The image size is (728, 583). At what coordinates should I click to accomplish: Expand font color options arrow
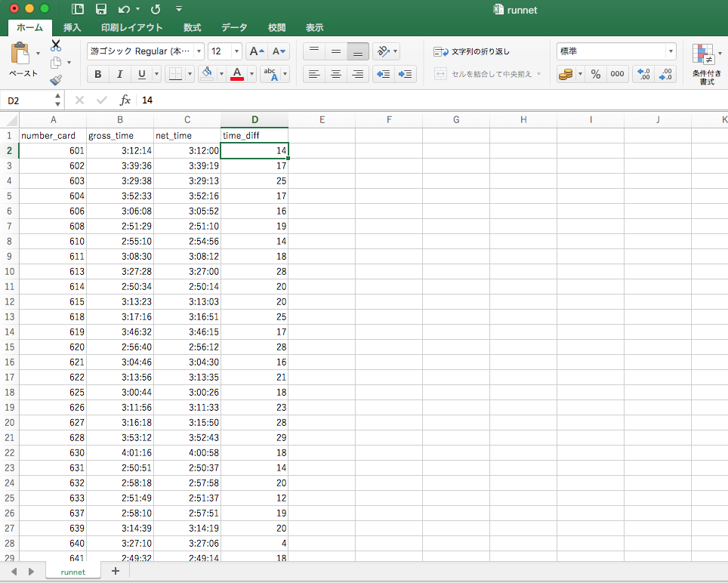tap(252, 74)
